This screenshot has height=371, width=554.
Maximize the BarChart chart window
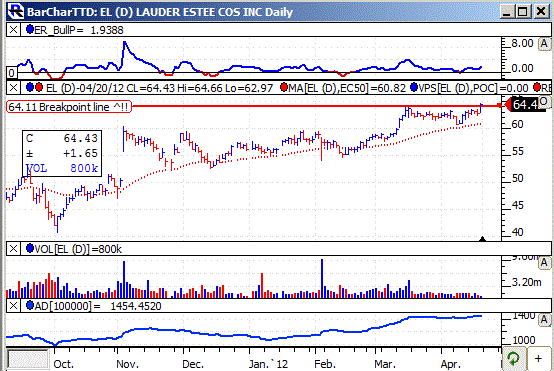pos(523,12)
